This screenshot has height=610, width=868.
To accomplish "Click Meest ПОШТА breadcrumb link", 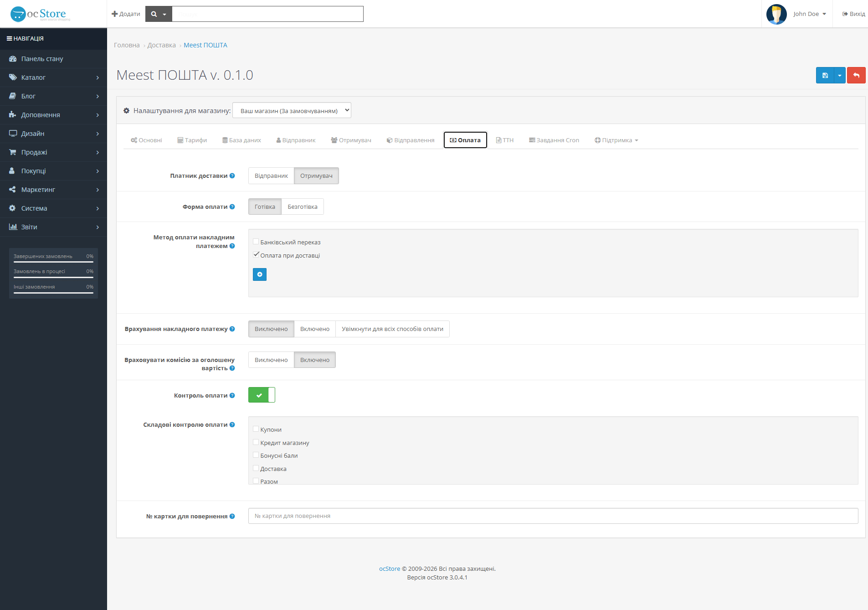I will [x=205, y=45].
